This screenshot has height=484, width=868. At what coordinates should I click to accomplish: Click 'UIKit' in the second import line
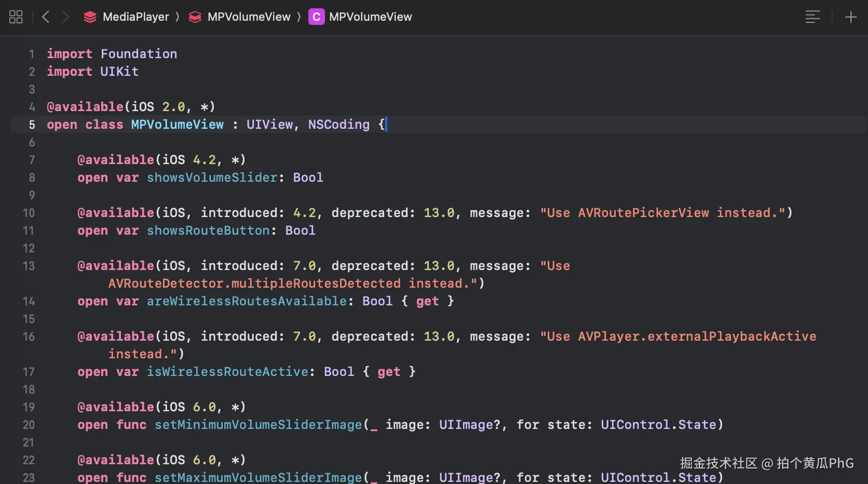[119, 72]
